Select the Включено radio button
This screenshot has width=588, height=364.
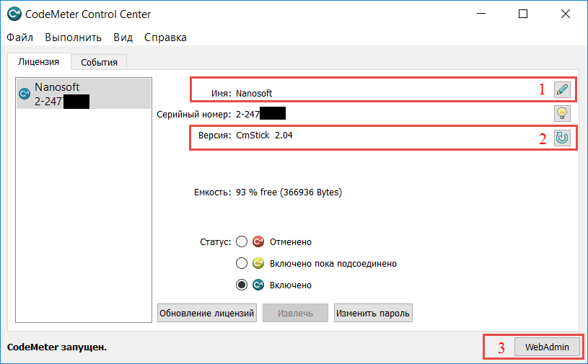[242, 285]
